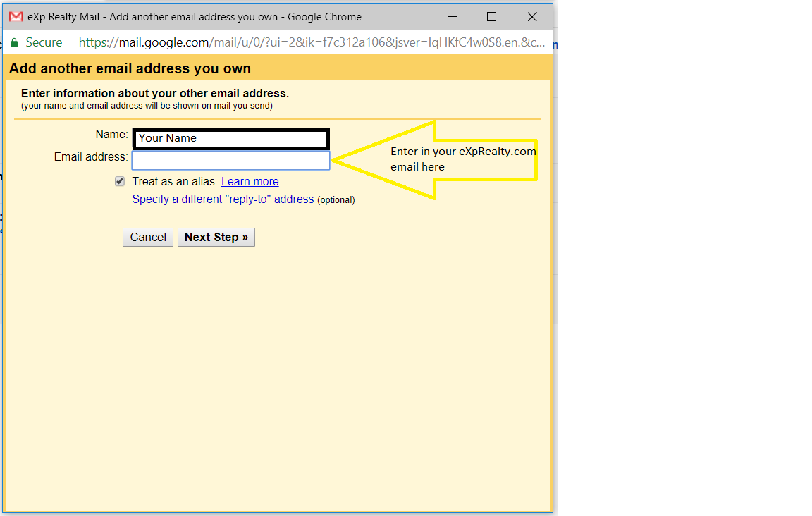
Task: Open Specify a different reply-to address link
Action: pos(223,199)
